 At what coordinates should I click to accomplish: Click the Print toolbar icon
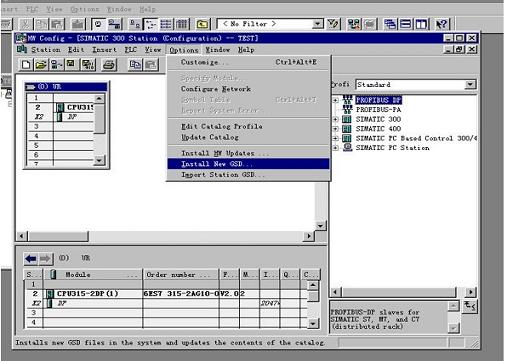pyautogui.click(x=109, y=64)
